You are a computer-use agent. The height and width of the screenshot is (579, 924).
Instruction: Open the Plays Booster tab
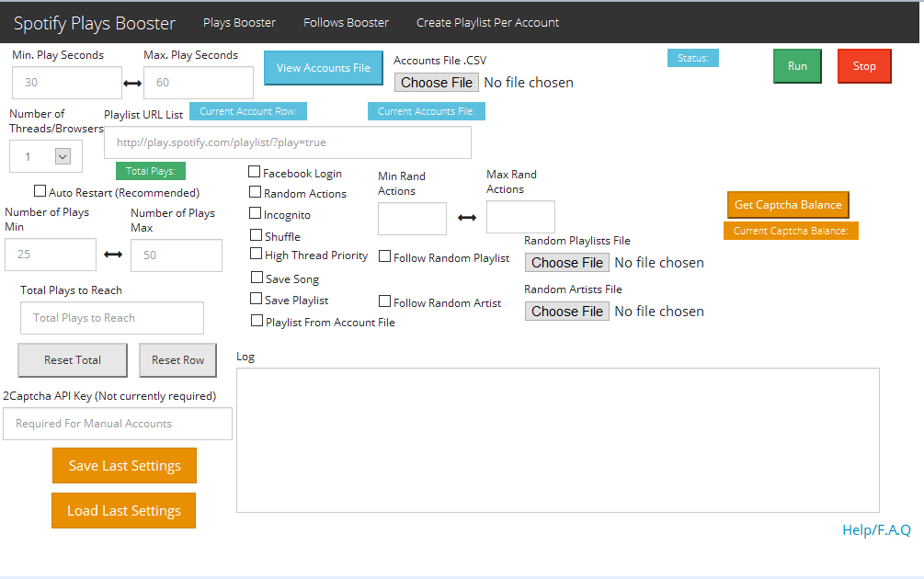(239, 22)
